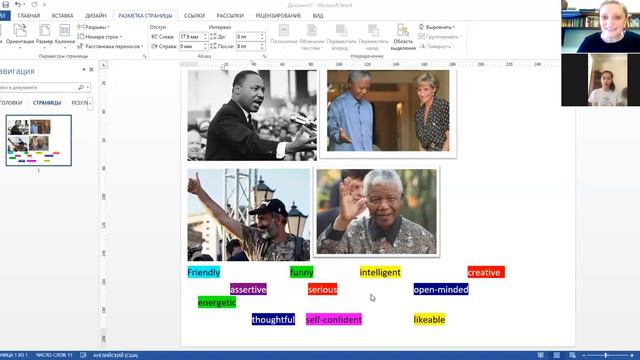Click the word "likeable"
Viewport: 640px width, 360px height.
pyautogui.click(x=429, y=320)
